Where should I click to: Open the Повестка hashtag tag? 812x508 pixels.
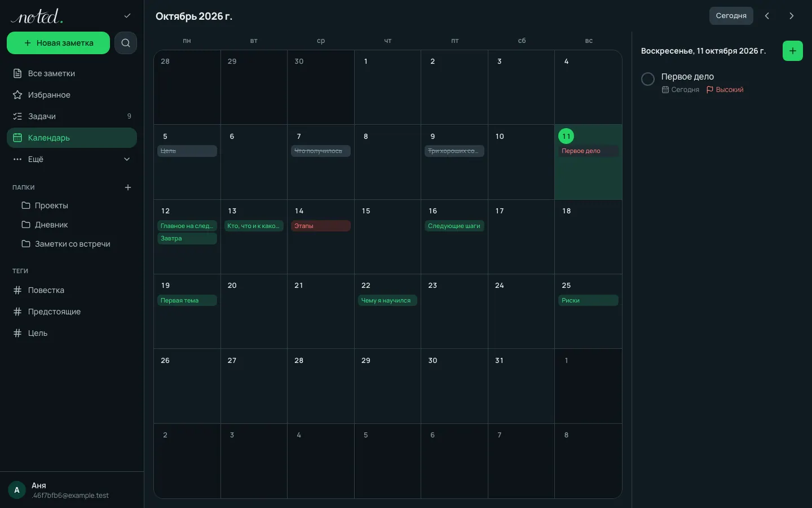click(x=72, y=290)
